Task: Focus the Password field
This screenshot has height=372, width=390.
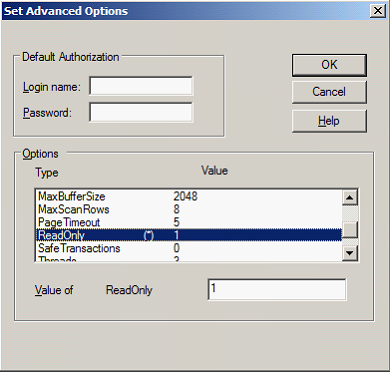Action: tap(141, 112)
